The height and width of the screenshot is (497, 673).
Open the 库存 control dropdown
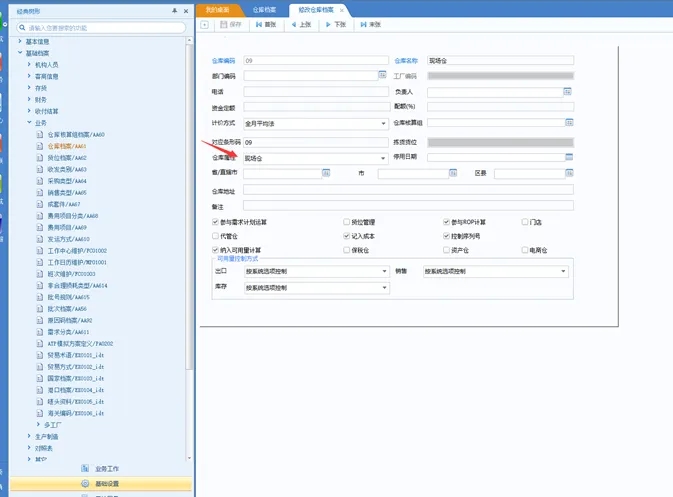coord(384,288)
